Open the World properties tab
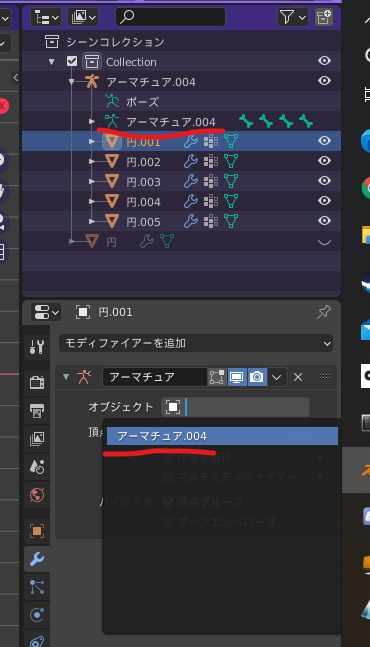Viewport: 370px width, 647px height. tap(37, 495)
